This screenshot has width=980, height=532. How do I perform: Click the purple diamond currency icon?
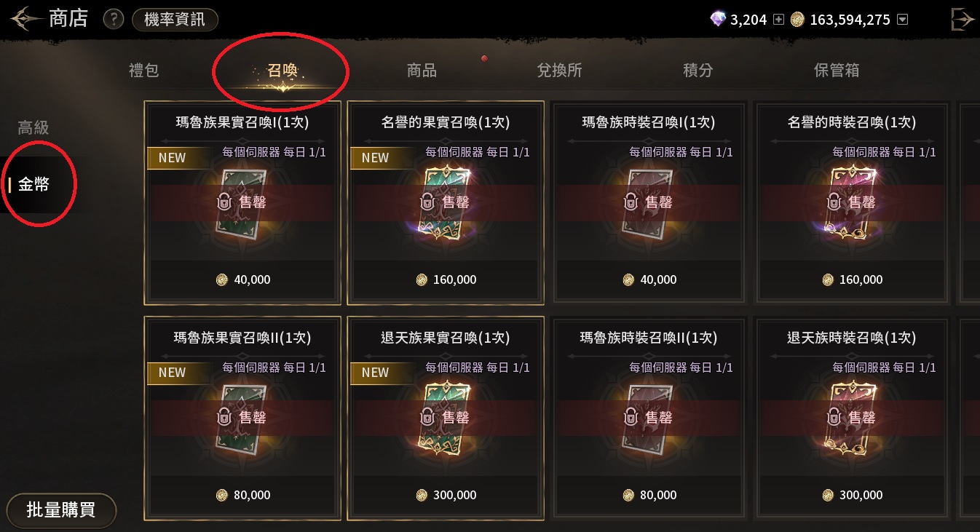tap(718, 20)
